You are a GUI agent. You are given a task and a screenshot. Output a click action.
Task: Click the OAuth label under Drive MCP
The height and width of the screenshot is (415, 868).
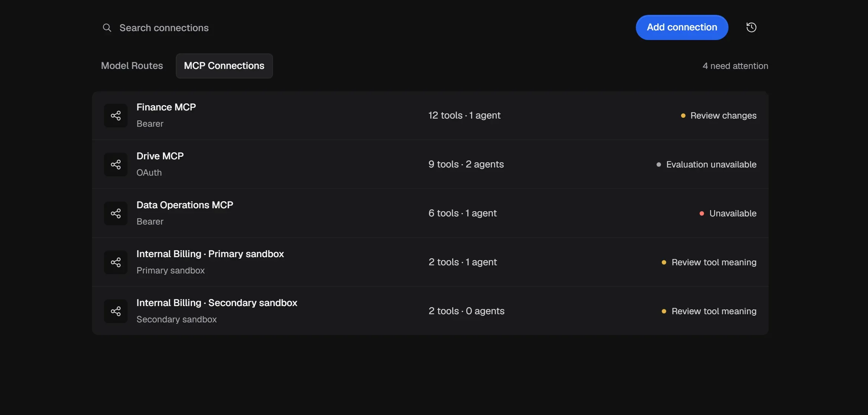pyautogui.click(x=149, y=173)
